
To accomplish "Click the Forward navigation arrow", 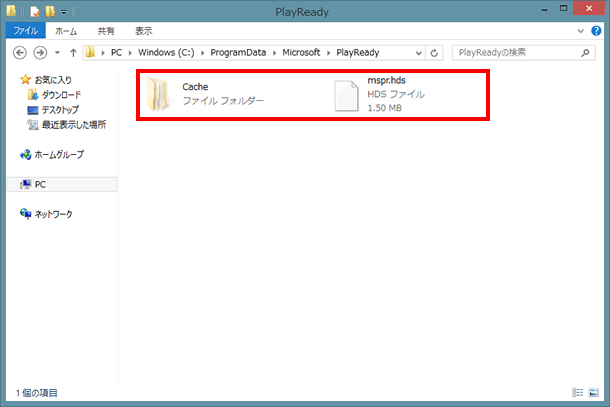I will (x=40, y=53).
